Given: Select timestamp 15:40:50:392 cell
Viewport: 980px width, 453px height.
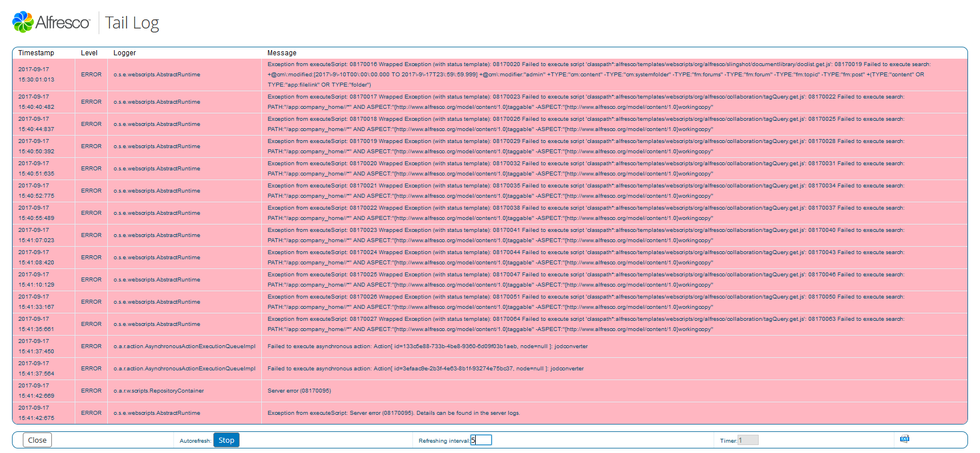Looking at the screenshot, I should pos(44,146).
